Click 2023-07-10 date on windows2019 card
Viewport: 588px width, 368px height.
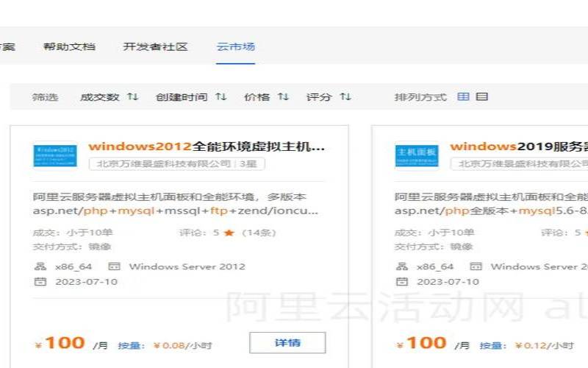coord(448,282)
